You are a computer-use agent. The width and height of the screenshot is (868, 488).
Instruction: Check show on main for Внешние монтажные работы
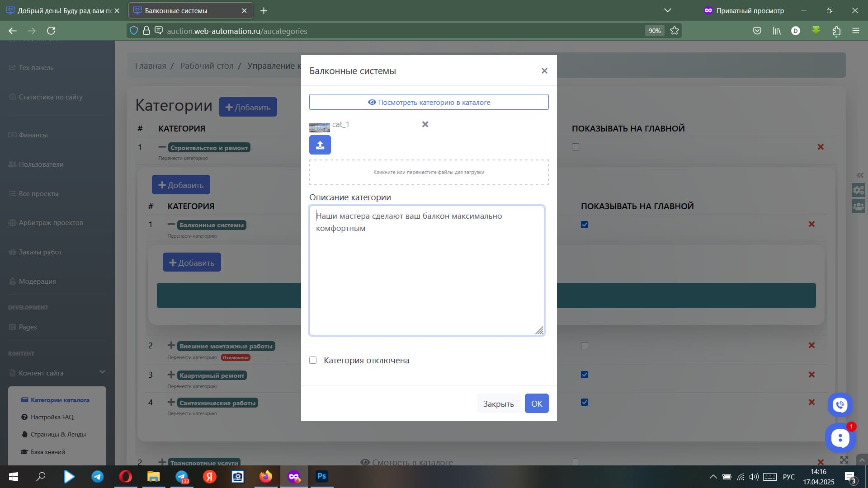click(585, 346)
